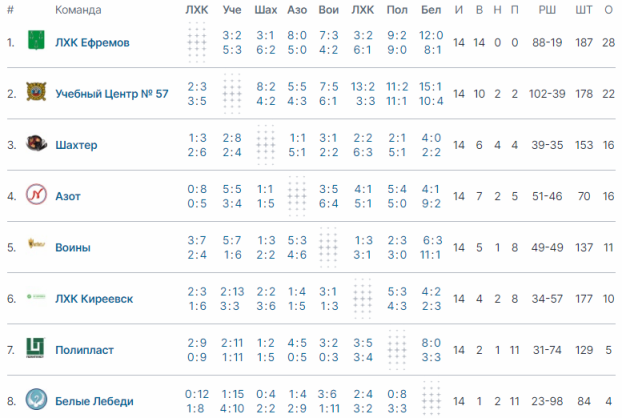Click the Азот red circular logo

(x=36, y=194)
